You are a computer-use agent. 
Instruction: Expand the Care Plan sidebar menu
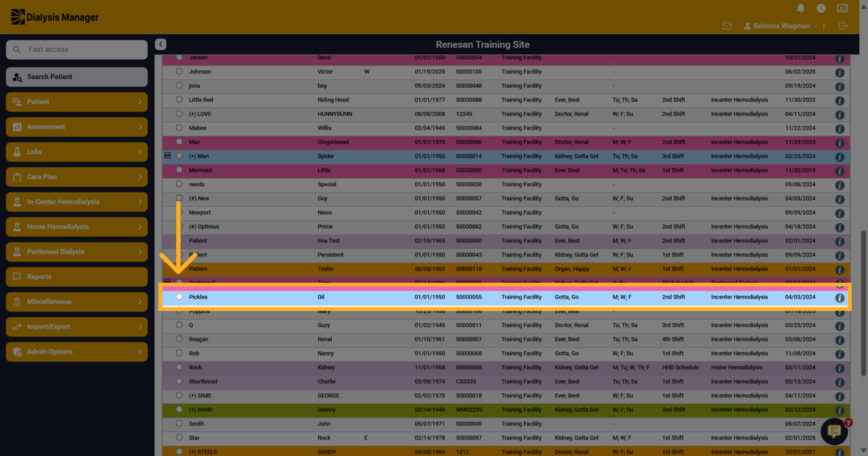[77, 177]
